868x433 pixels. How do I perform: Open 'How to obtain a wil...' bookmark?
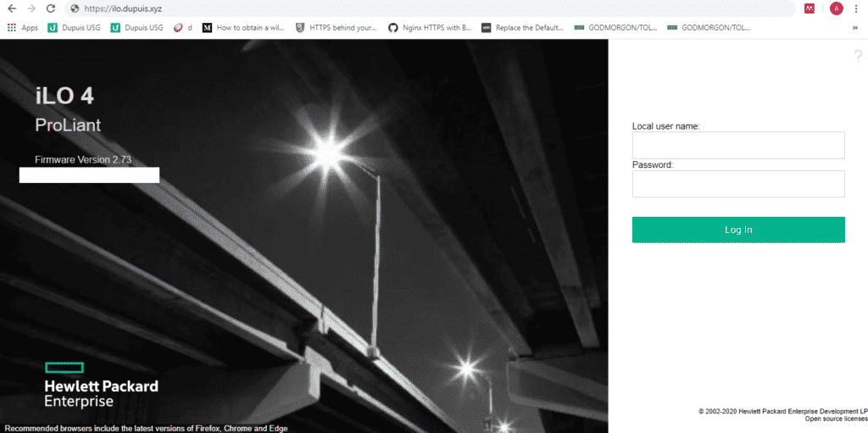point(242,27)
